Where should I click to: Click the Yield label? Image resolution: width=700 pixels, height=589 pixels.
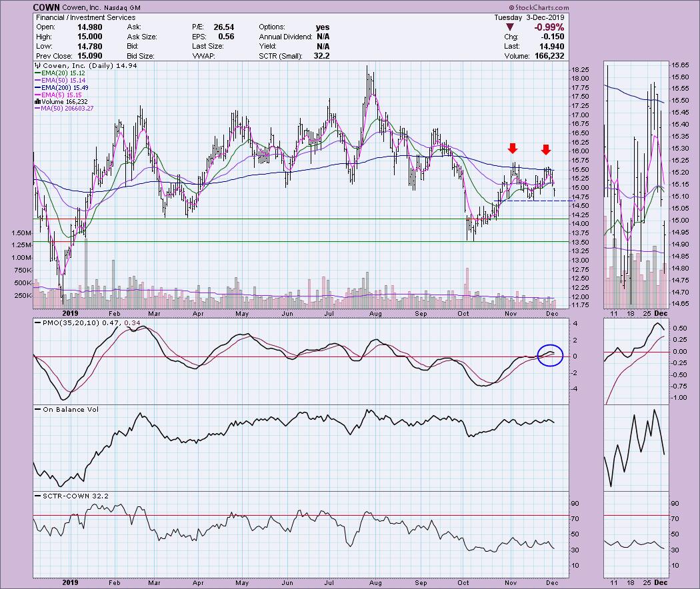pos(267,47)
